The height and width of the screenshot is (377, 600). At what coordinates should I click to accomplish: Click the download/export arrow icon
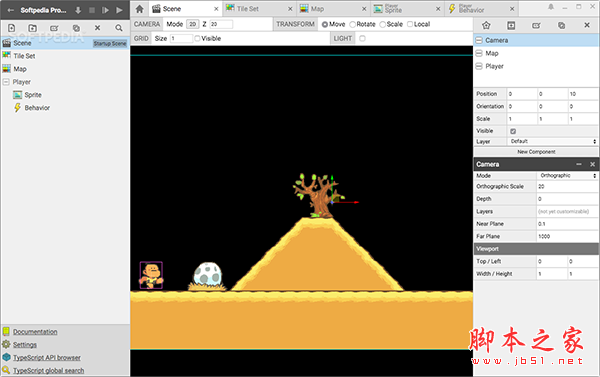point(78,10)
